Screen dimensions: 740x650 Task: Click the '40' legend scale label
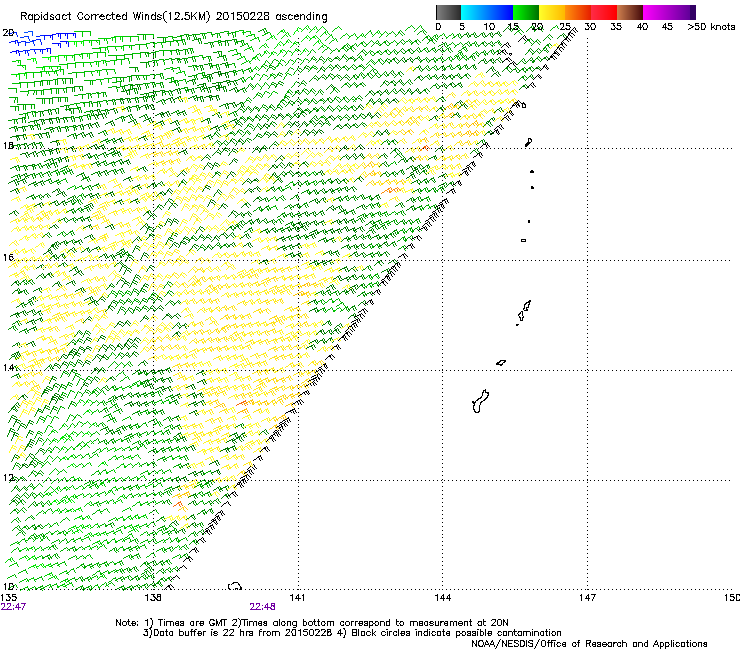pos(642,27)
